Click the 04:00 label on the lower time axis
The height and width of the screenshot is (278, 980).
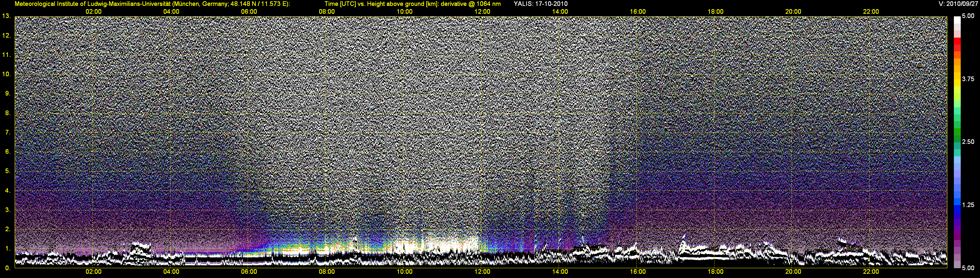(x=171, y=272)
